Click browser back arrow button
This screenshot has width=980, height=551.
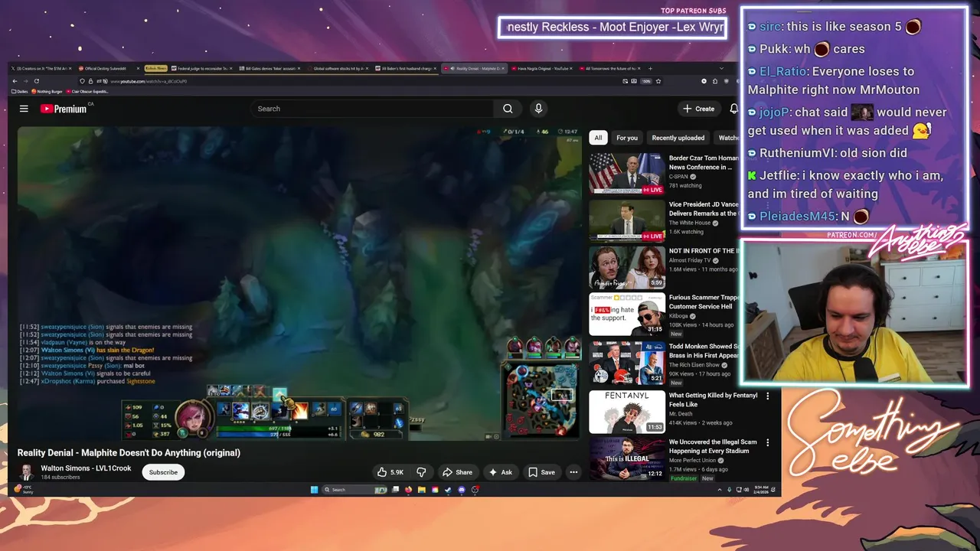(15, 81)
